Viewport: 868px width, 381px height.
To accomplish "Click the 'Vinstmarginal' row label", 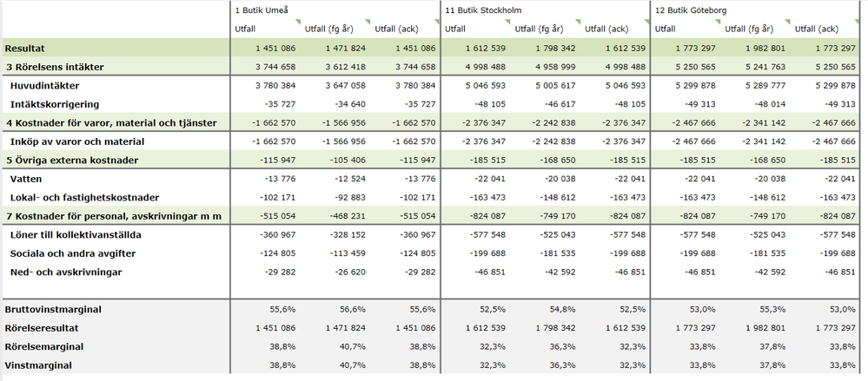I will [38, 366].
